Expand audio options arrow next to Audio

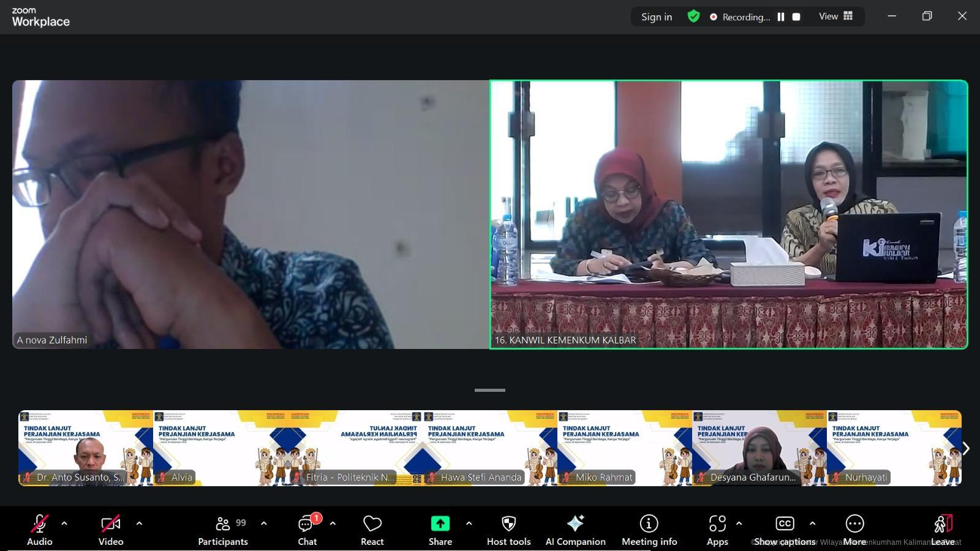click(x=64, y=523)
